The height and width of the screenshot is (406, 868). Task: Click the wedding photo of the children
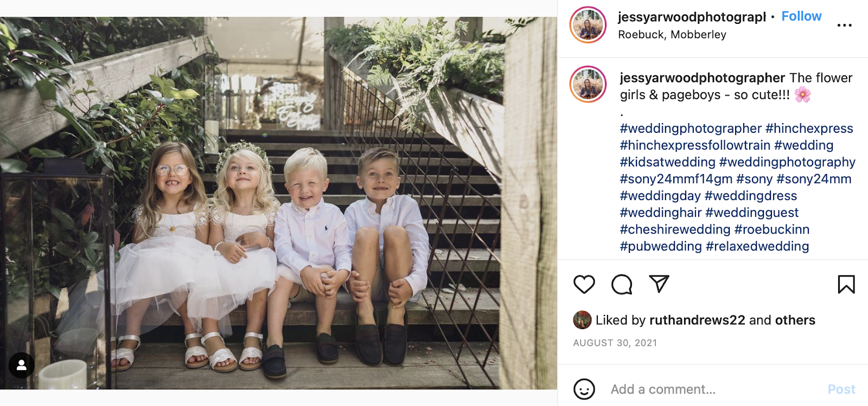click(278, 203)
